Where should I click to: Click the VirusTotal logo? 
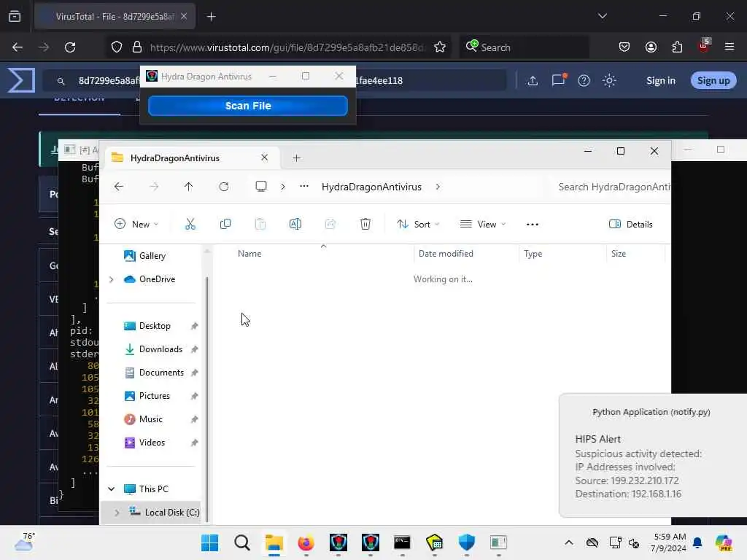point(21,80)
